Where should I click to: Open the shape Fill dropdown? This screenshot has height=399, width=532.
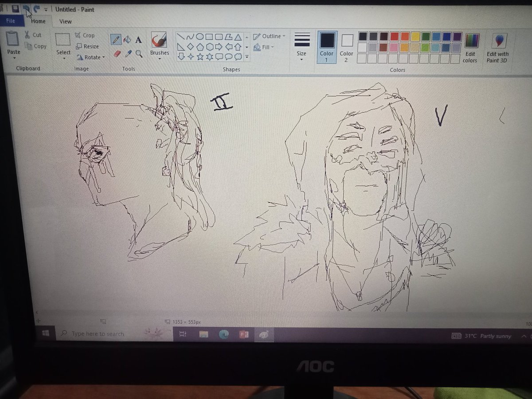pos(263,47)
